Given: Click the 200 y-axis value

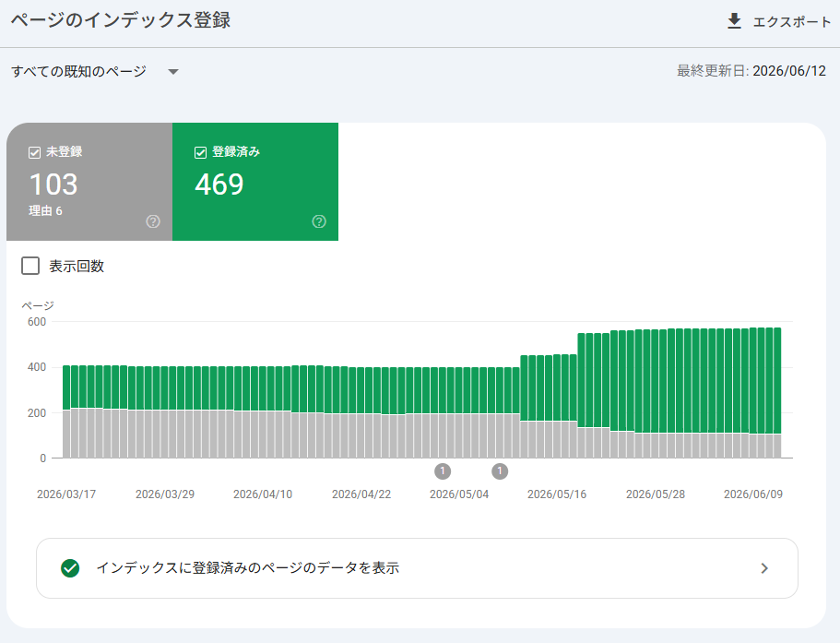Looking at the screenshot, I should point(37,413).
